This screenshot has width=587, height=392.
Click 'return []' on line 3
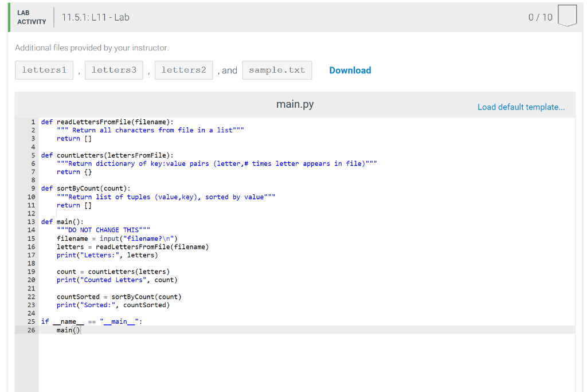74,139
